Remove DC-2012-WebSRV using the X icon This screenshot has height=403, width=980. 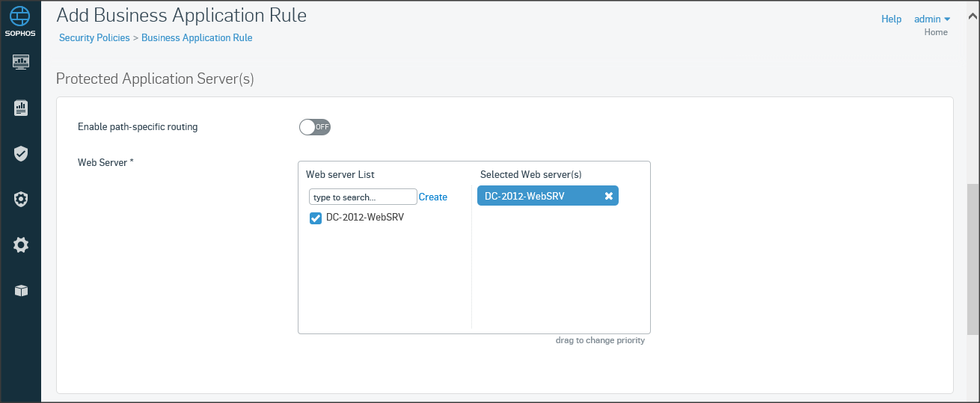coord(609,196)
